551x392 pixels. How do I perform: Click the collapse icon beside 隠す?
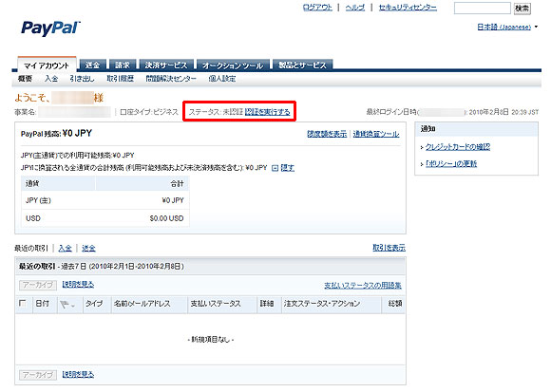(275, 168)
